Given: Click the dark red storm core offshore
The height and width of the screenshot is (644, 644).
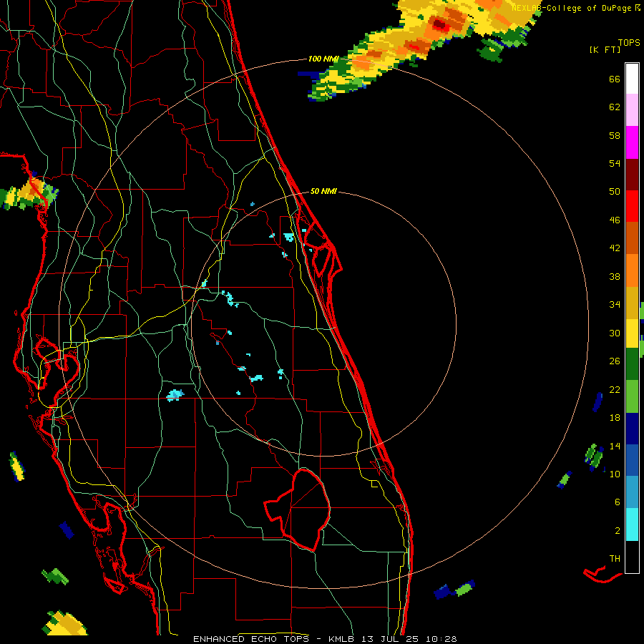Looking at the screenshot, I should coord(440,24).
